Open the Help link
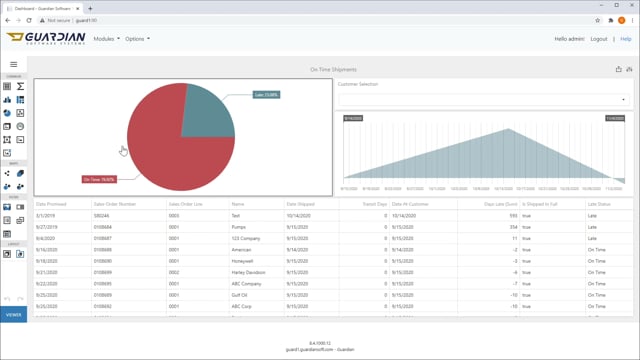This screenshot has height=360, width=640. (x=626, y=39)
